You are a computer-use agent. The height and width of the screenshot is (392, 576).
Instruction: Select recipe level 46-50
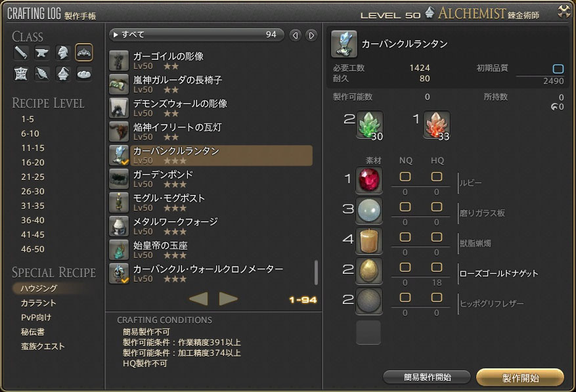pos(33,249)
